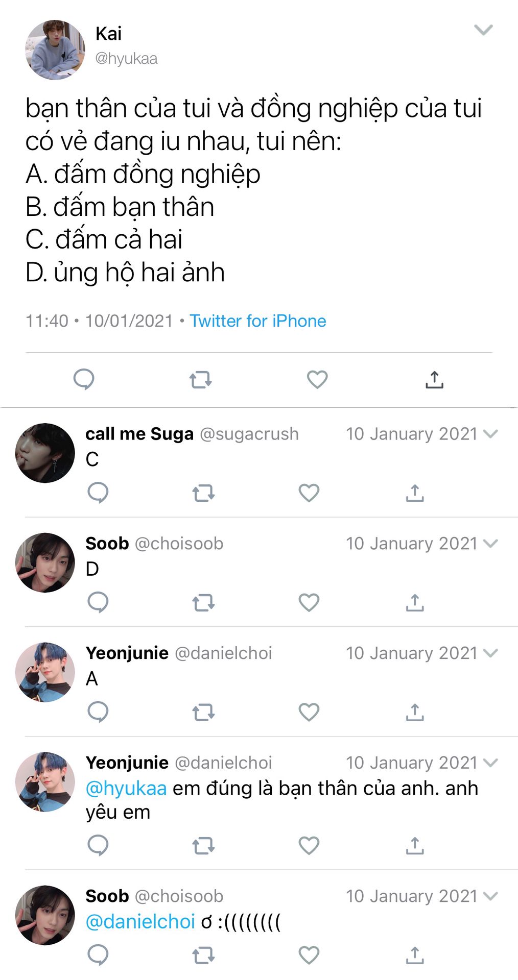This screenshot has width=518, height=980.
Task: Share Soob's reply to @danielchoi
Action: [x=415, y=955]
